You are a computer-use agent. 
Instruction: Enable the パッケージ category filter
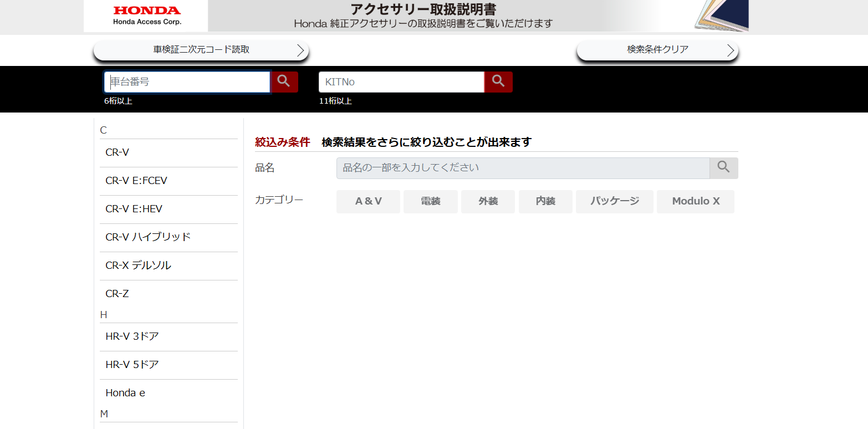click(614, 202)
